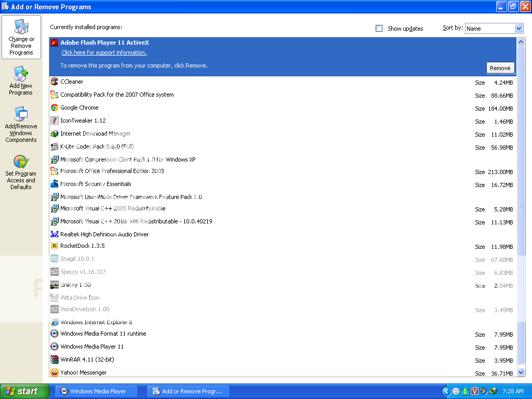Click the Microsoft Office 2003 icon
Image resolution: width=532 pixels, height=399 pixels.
pos(54,171)
